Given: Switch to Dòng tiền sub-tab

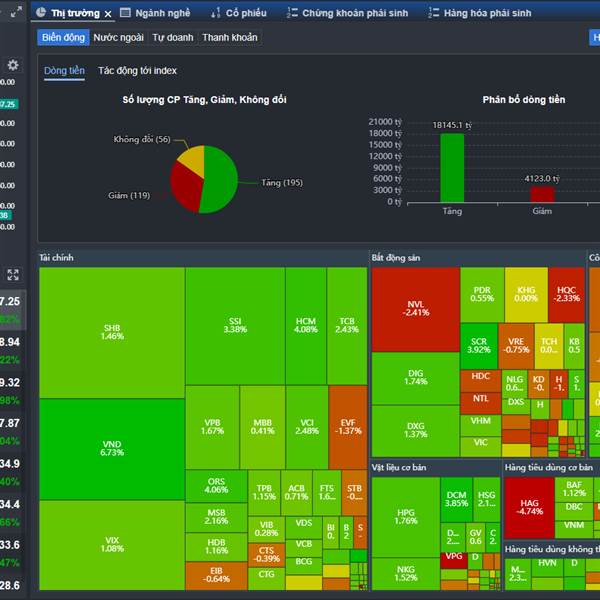Looking at the screenshot, I should click(x=64, y=71).
